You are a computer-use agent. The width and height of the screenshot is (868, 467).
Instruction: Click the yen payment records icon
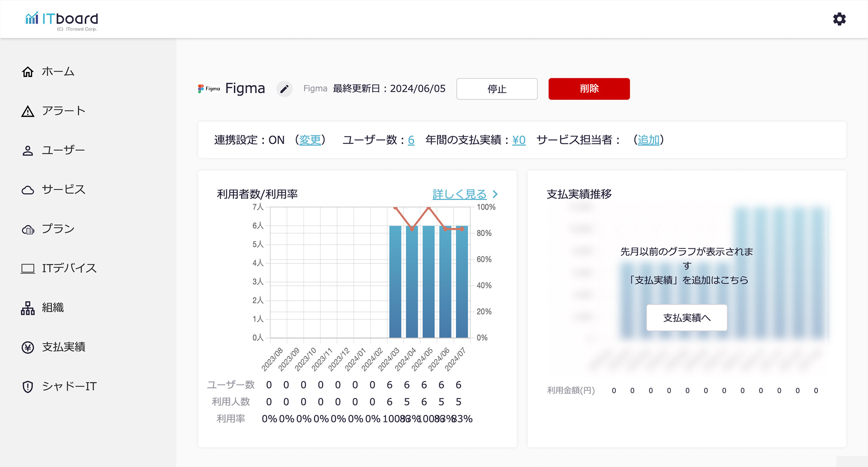[28, 348]
